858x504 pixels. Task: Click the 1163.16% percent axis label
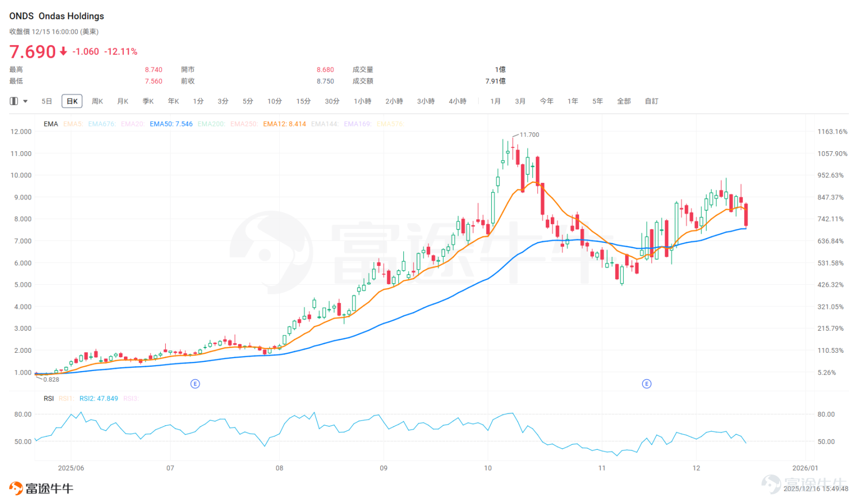(x=832, y=131)
